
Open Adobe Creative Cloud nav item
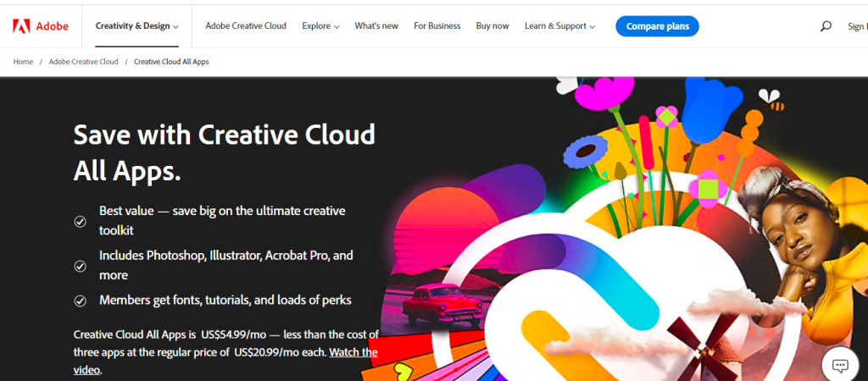tap(246, 26)
